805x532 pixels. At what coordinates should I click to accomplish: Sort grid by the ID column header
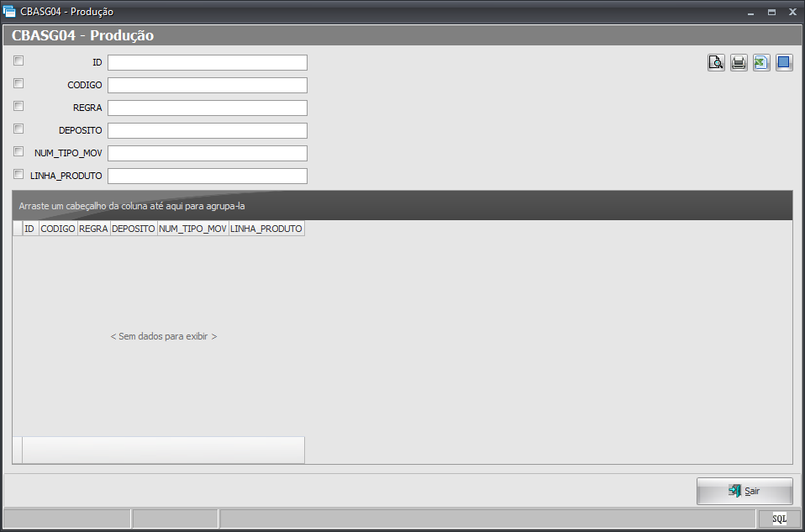click(30, 229)
